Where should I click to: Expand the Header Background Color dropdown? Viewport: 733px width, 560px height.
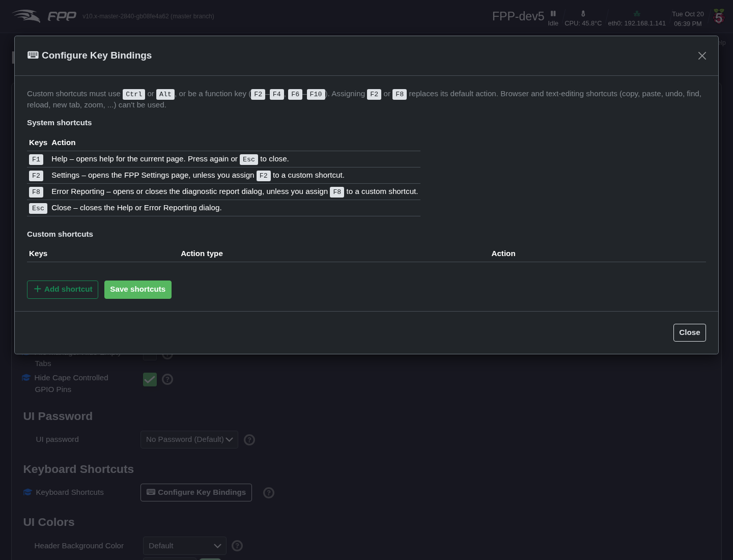(185, 546)
